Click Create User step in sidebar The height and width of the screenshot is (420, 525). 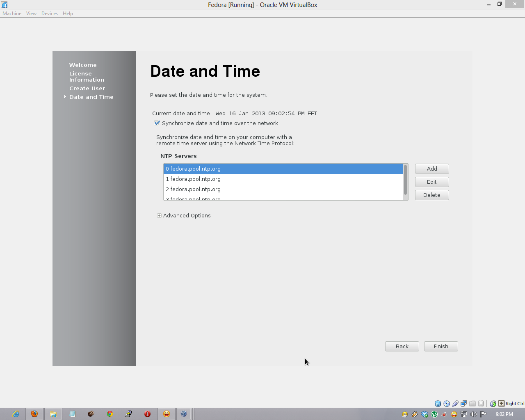point(87,88)
